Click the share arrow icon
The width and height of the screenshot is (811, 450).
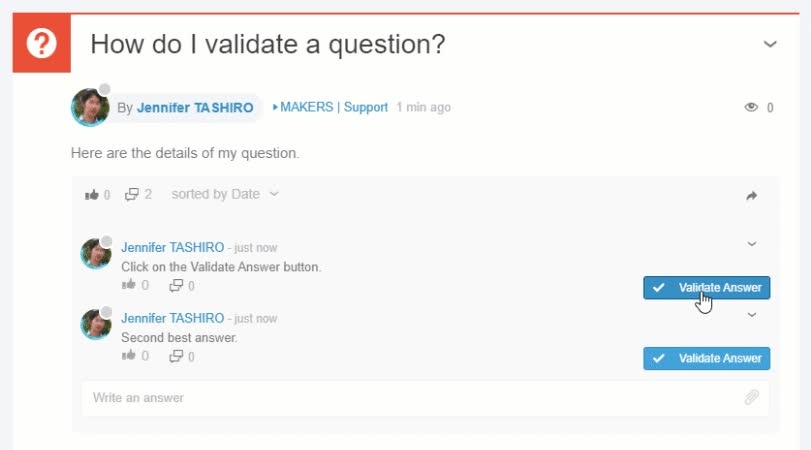pos(752,196)
